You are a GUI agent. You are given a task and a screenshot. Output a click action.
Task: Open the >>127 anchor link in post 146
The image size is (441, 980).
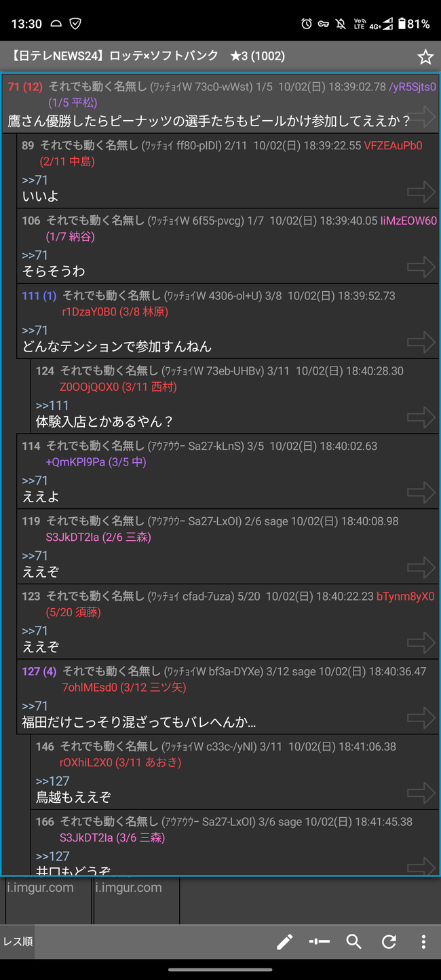coord(52,781)
